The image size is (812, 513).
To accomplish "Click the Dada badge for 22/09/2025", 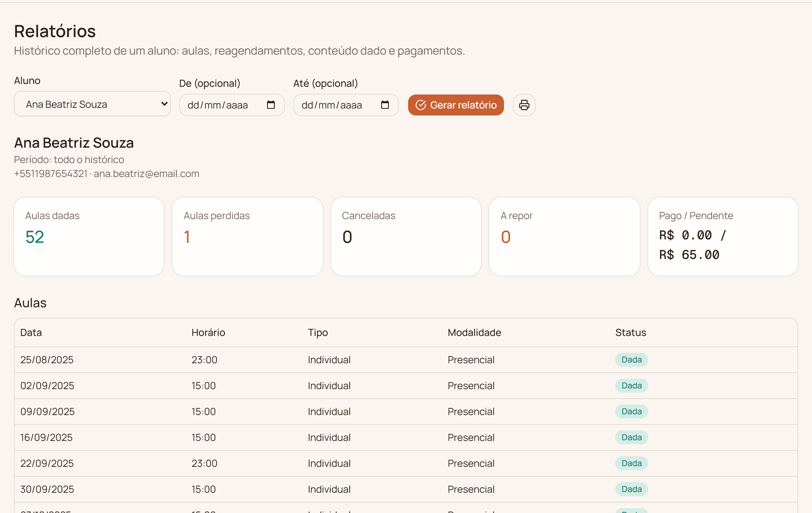I will point(632,463).
